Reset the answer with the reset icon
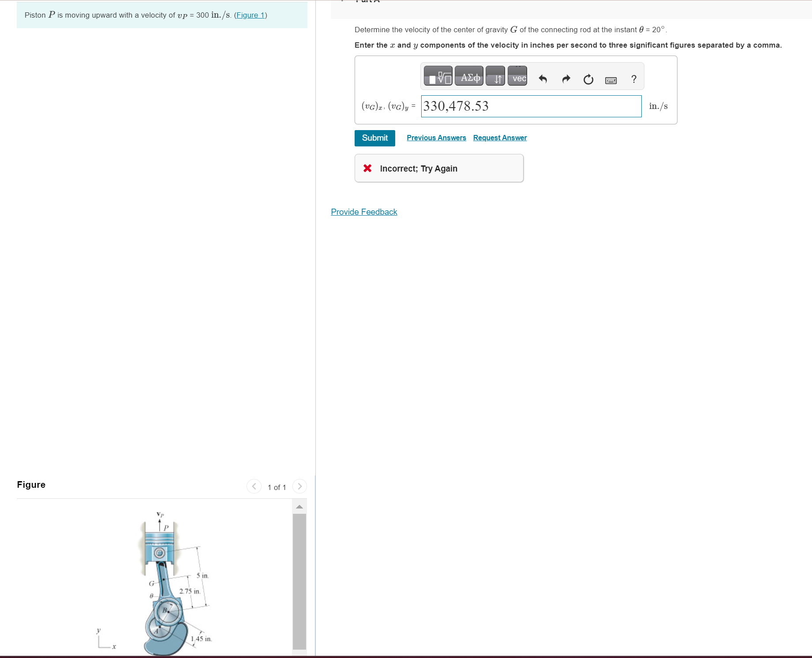 pos(588,79)
